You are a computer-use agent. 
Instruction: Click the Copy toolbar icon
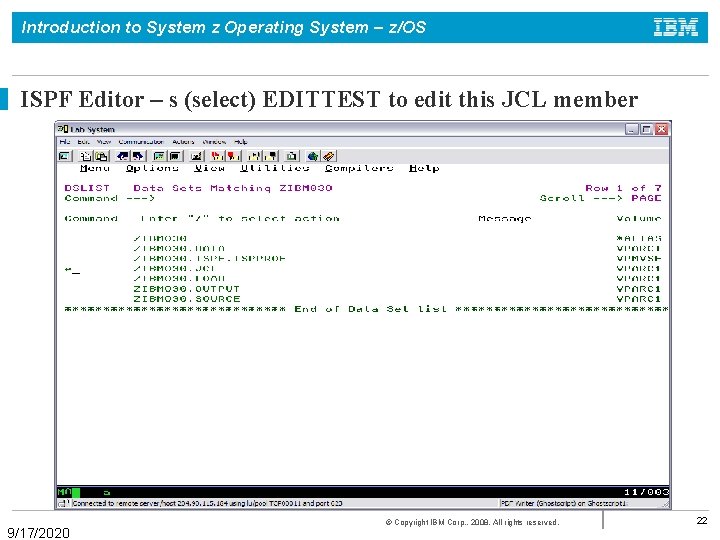click(85, 156)
